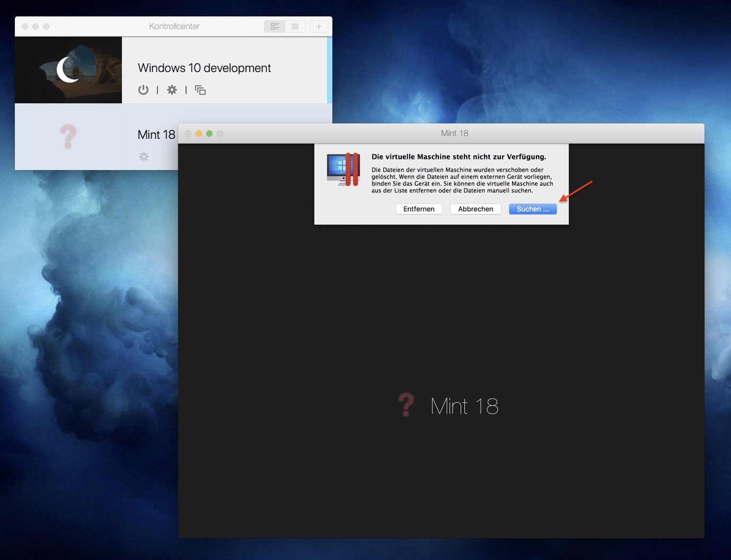Close the Kontrollcenter window
The width and height of the screenshot is (731, 560).
pyautogui.click(x=25, y=26)
